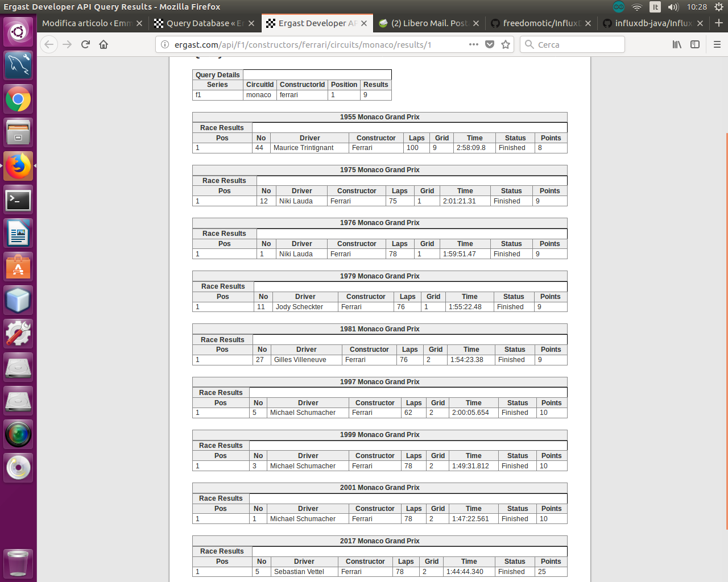Image resolution: width=728 pixels, height=582 pixels.
Task: Click the 'monaco' CircuitId cell
Action: pos(259,95)
